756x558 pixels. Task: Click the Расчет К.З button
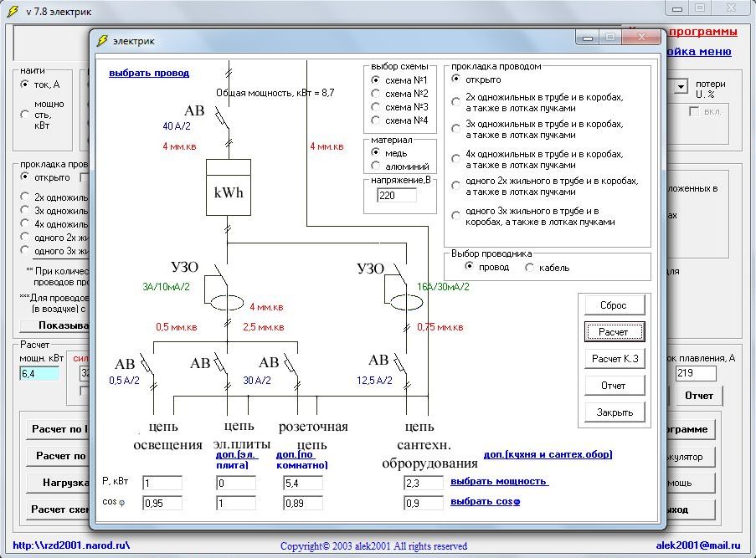pyautogui.click(x=613, y=359)
